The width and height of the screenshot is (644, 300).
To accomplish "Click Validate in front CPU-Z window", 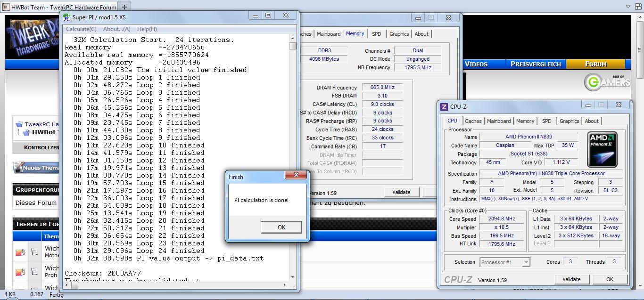I will click(x=571, y=279).
